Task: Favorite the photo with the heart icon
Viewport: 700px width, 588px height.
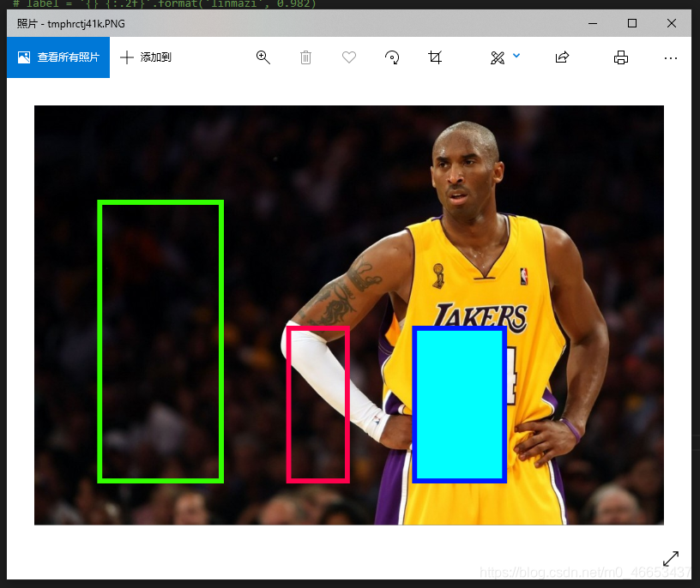Action: pos(349,57)
